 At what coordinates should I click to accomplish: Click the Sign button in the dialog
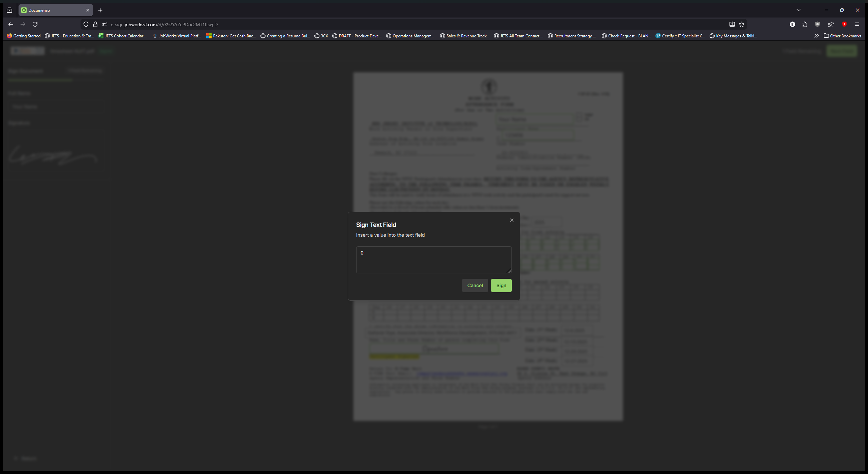[501, 285]
